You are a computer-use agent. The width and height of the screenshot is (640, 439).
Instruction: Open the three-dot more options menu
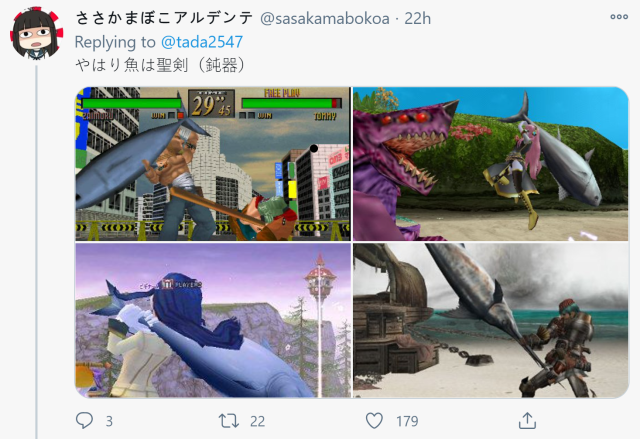click(x=619, y=17)
